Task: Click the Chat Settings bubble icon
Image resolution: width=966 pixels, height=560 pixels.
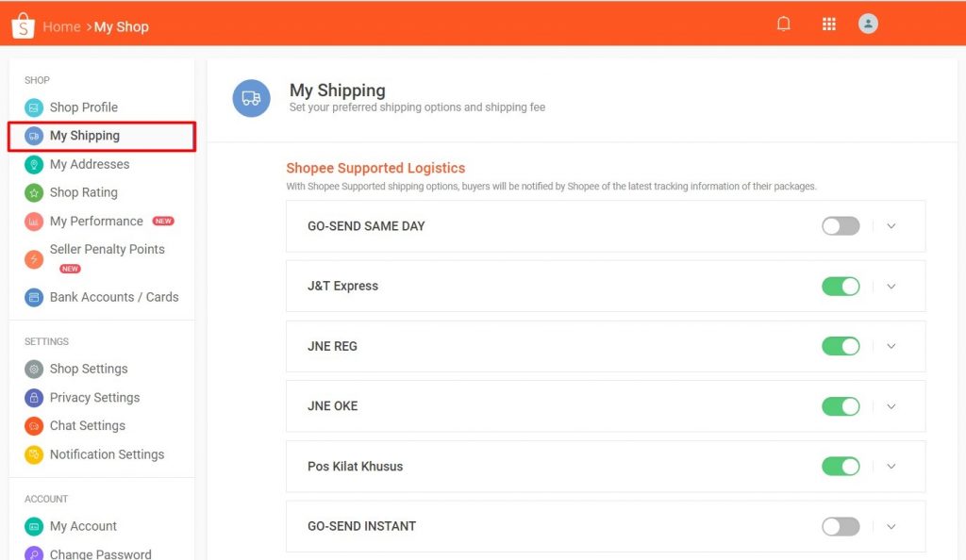Action: [x=35, y=425]
